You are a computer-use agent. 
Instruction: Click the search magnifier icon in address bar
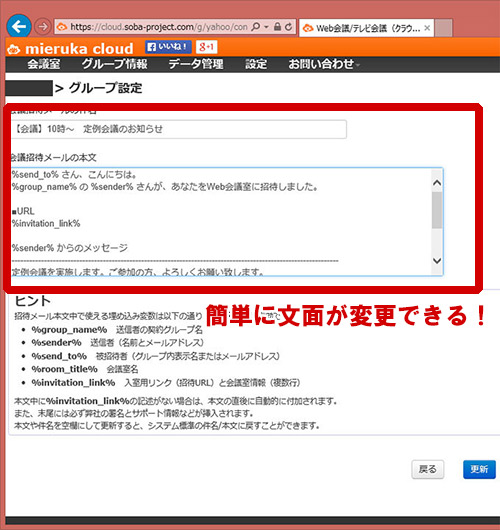click(x=256, y=27)
